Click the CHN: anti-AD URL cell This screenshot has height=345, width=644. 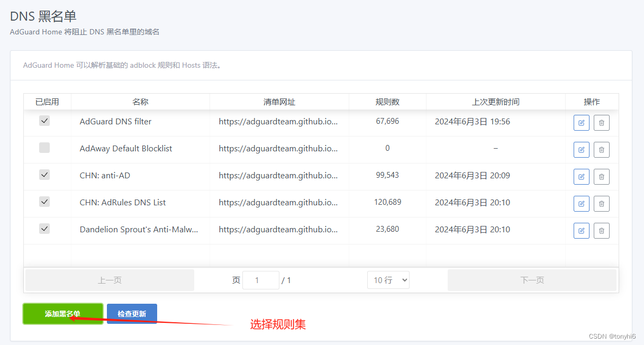(278, 175)
